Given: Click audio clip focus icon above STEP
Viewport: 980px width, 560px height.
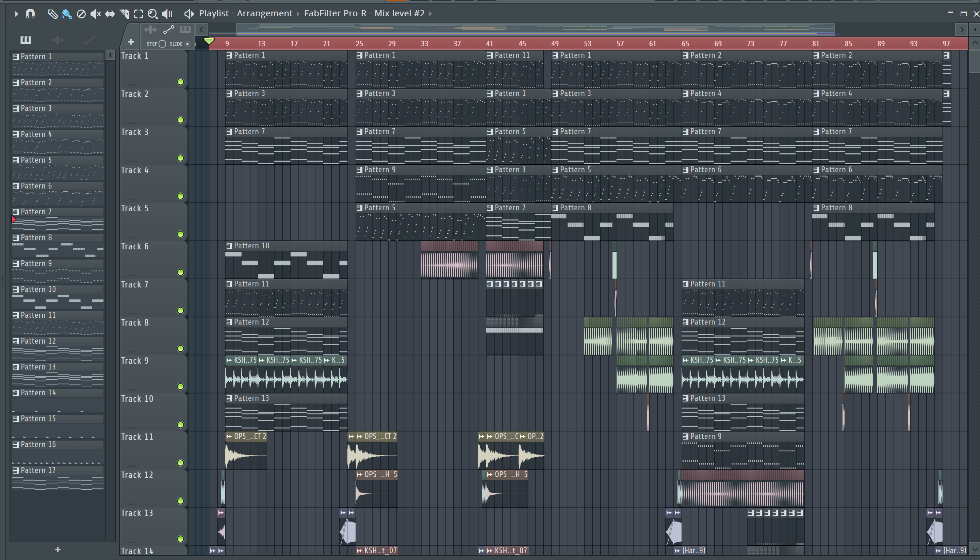Looking at the screenshot, I should pyautogui.click(x=150, y=30).
